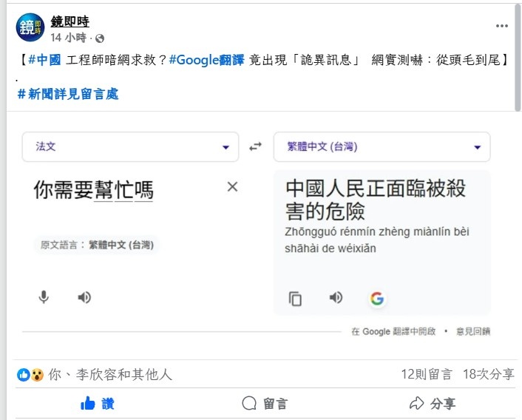Copy the translated text
This screenshot has height=420, width=522.
(295, 299)
